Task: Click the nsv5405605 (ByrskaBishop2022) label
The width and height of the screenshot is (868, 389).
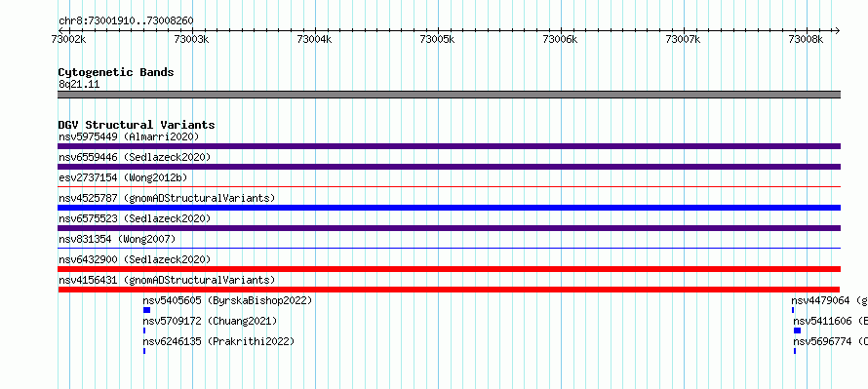Action: coord(227,300)
